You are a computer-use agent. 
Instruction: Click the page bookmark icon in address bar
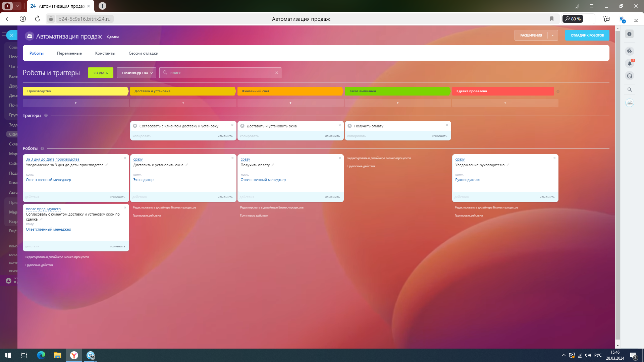click(552, 19)
